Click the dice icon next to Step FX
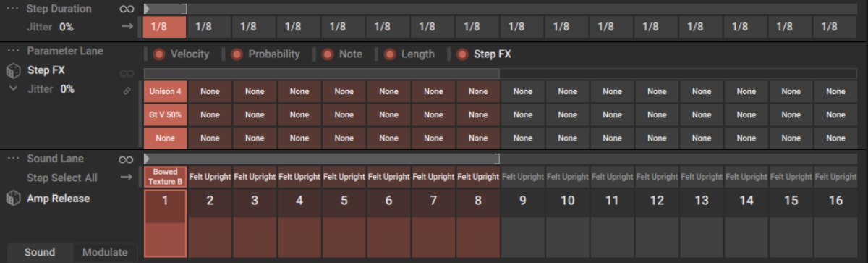Image resolution: width=868 pixels, height=263 pixels. point(13,71)
